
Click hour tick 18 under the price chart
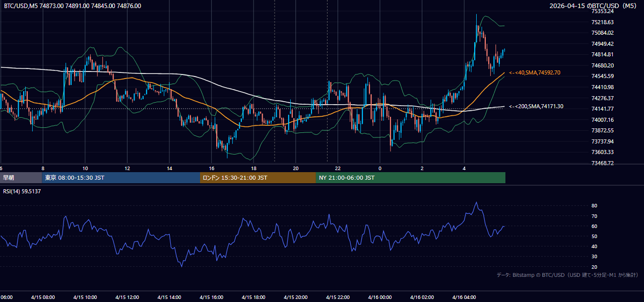253,168
